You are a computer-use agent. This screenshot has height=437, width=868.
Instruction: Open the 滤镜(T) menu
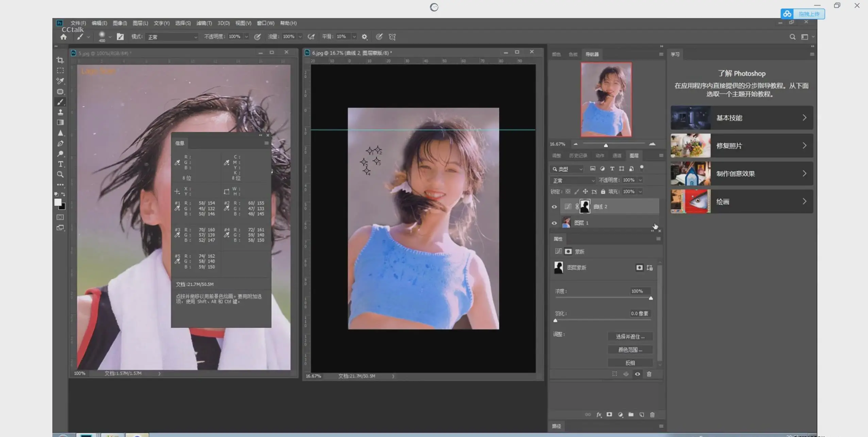coord(204,23)
